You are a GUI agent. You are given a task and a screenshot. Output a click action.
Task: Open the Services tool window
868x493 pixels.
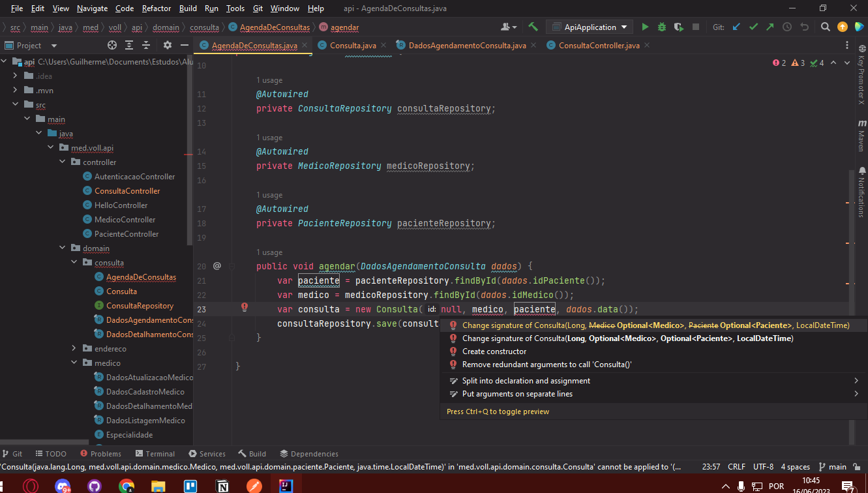pos(207,454)
